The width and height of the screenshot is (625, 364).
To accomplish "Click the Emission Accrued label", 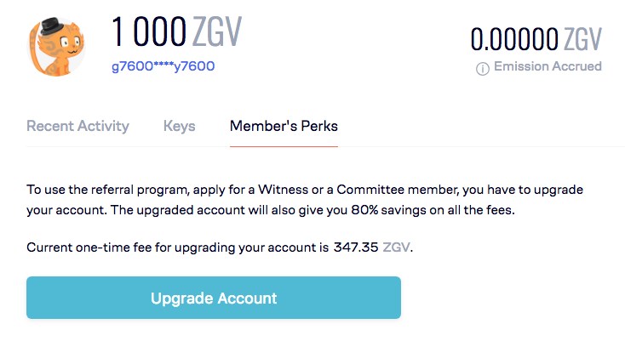I will click(548, 66).
